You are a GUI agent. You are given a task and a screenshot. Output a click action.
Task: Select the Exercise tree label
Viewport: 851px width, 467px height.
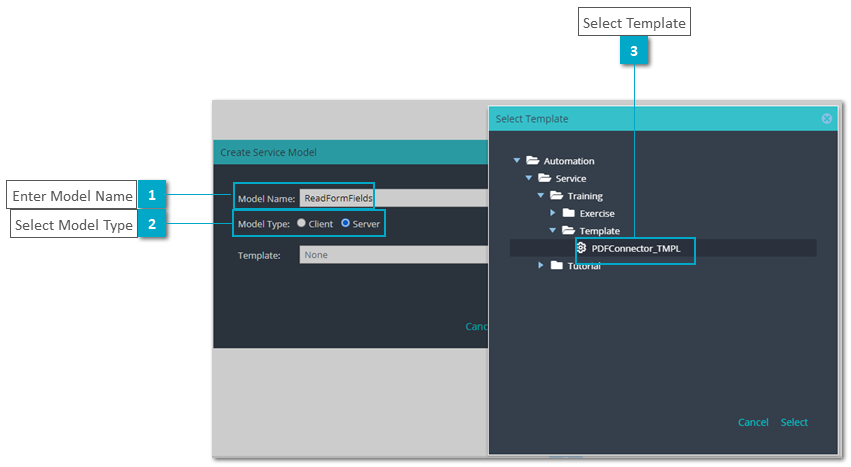click(x=597, y=213)
